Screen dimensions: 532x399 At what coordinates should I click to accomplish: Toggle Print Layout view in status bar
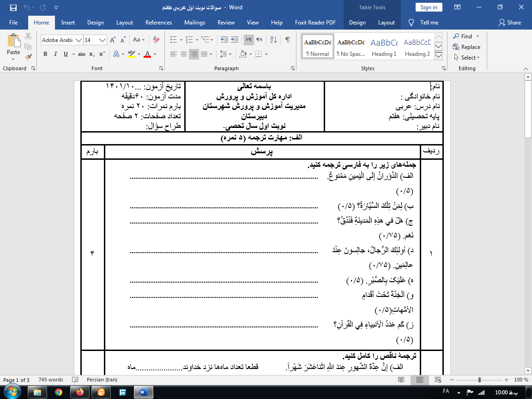420,380
